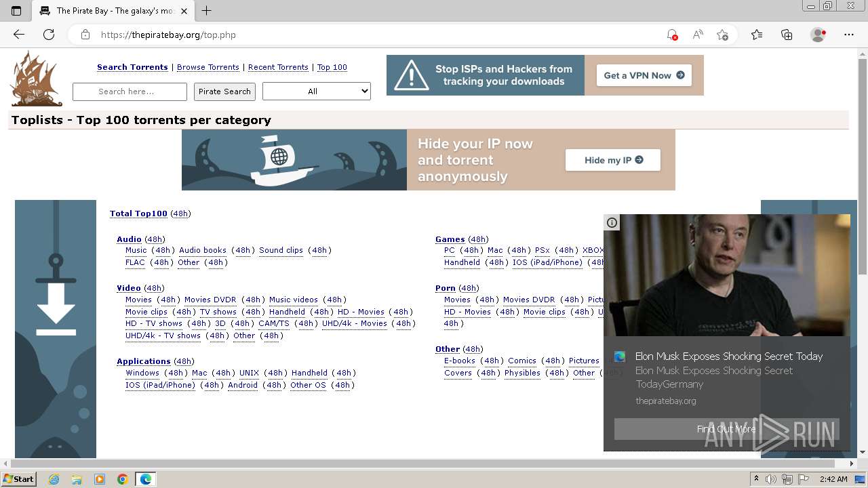This screenshot has height=488, width=868.
Task: Open the Applications category link
Action: [144, 361]
